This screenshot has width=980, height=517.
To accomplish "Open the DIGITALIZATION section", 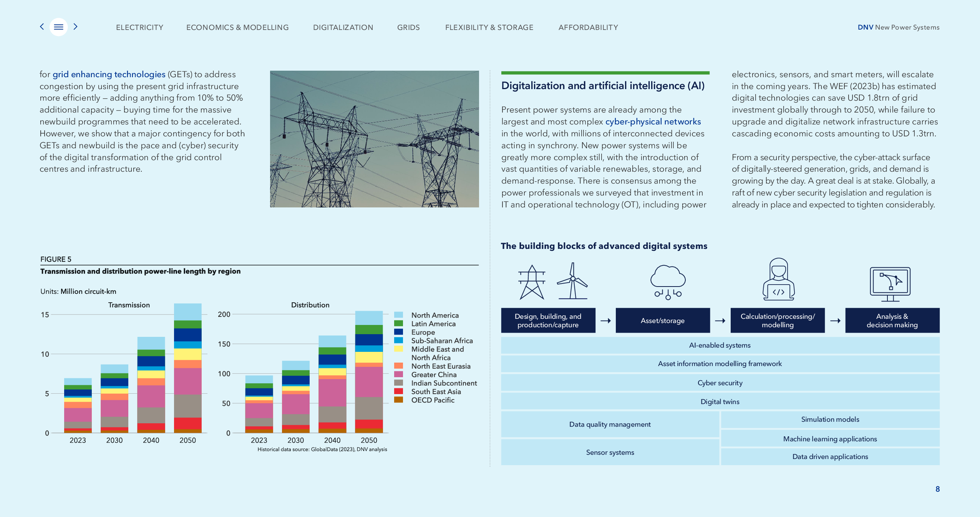I will (x=343, y=27).
